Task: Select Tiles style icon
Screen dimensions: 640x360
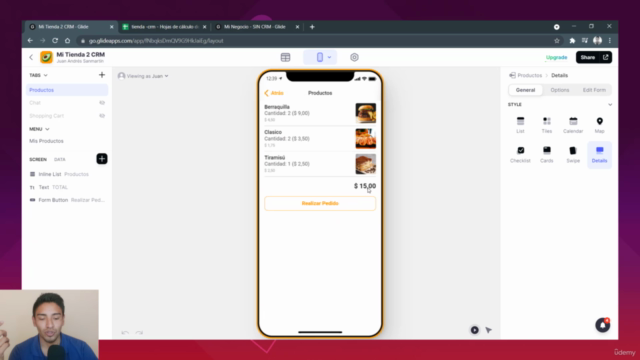Action: pyautogui.click(x=547, y=124)
